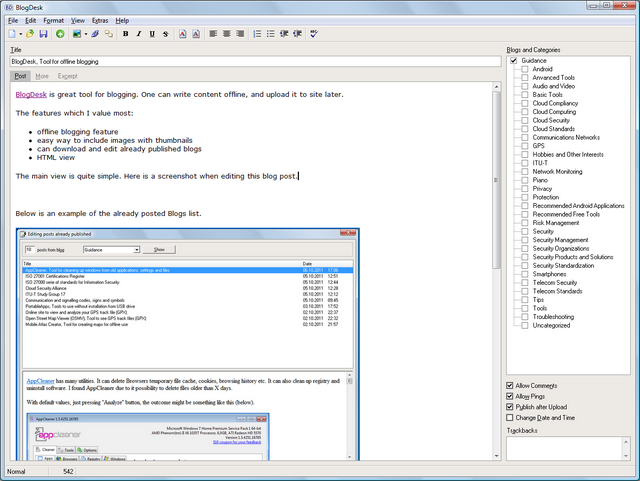This screenshot has width=640, height=481.
Task: Toggle the Allow Comments checkbox
Action: coord(509,385)
